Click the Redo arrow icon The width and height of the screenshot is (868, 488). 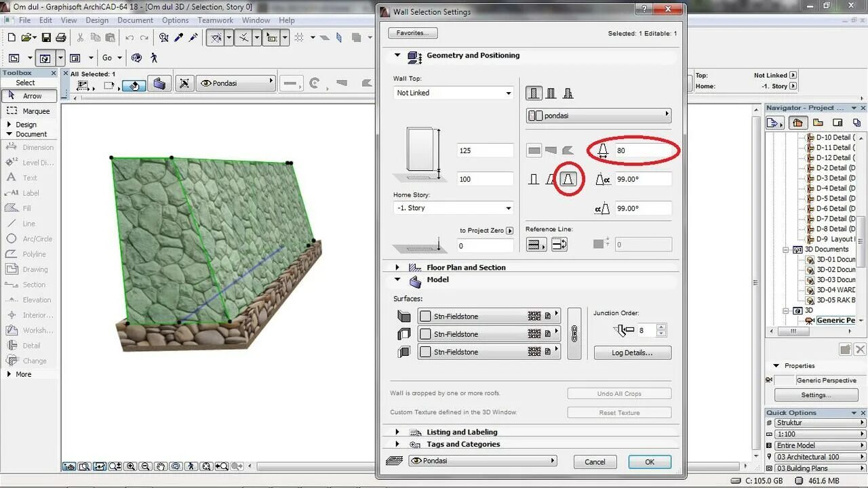(x=144, y=38)
